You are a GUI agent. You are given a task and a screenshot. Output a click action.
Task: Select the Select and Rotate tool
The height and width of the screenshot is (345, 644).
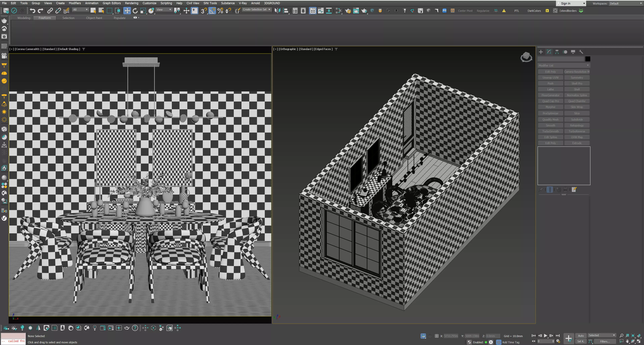(x=135, y=11)
